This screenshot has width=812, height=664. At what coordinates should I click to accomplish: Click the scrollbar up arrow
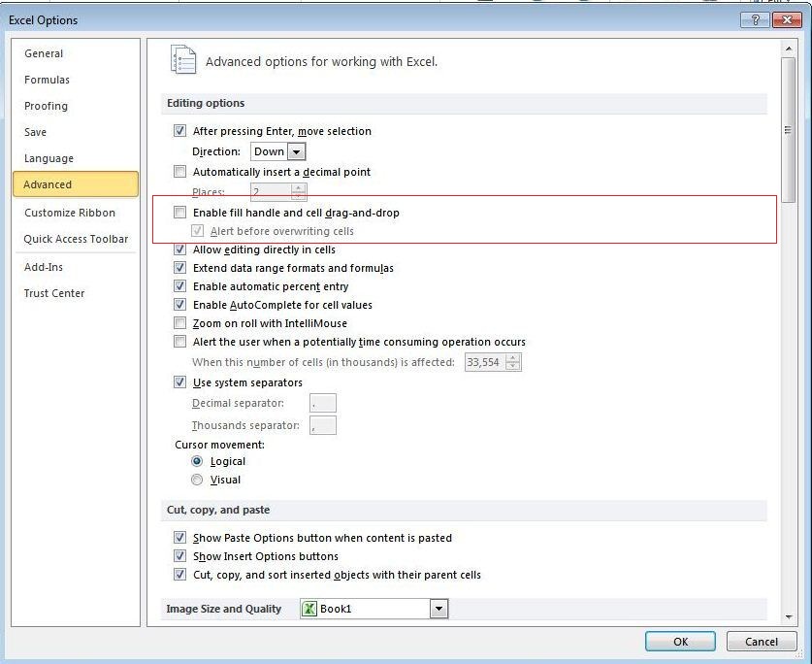789,49
